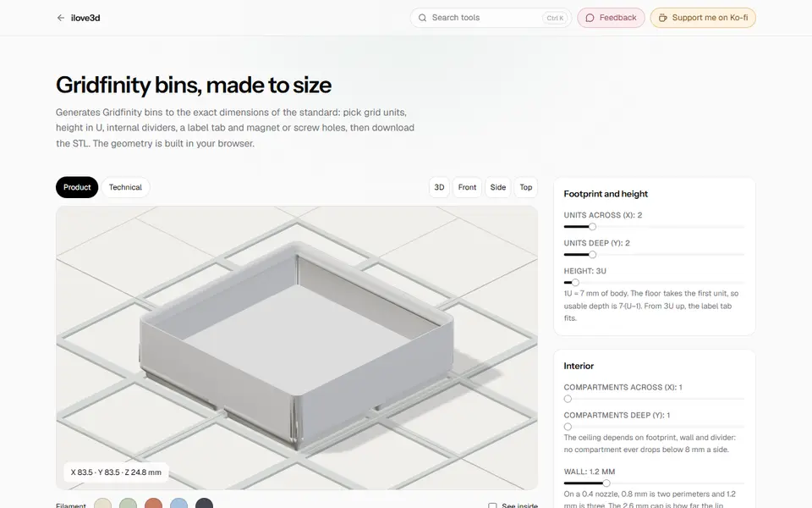Click the 'COMPARTMENTS DEEP (Y): 1' label

617,415
